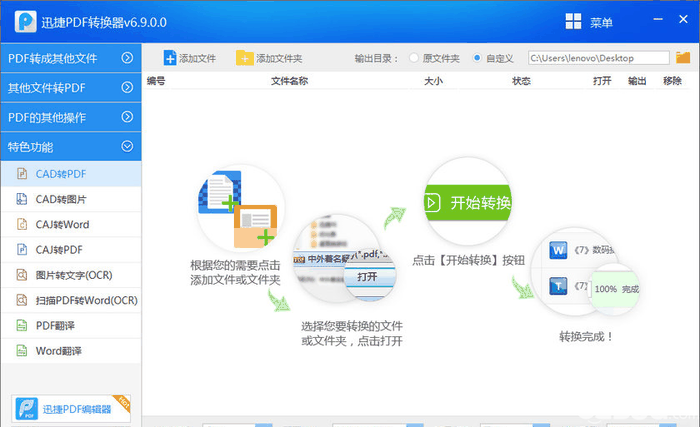Click the 图片转文字(OCR) item icon
This screenshot has width=700, height=427.
click(x=21, y=274)
